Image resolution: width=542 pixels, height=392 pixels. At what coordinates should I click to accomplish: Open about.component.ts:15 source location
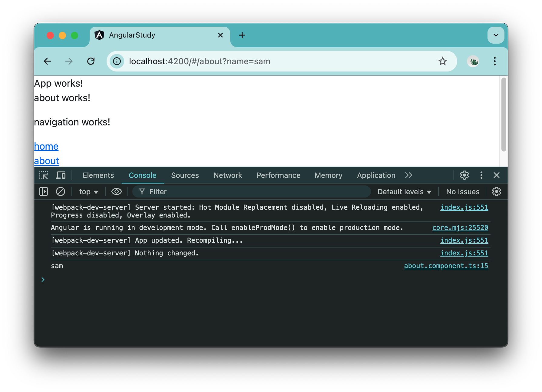point(446,266)
